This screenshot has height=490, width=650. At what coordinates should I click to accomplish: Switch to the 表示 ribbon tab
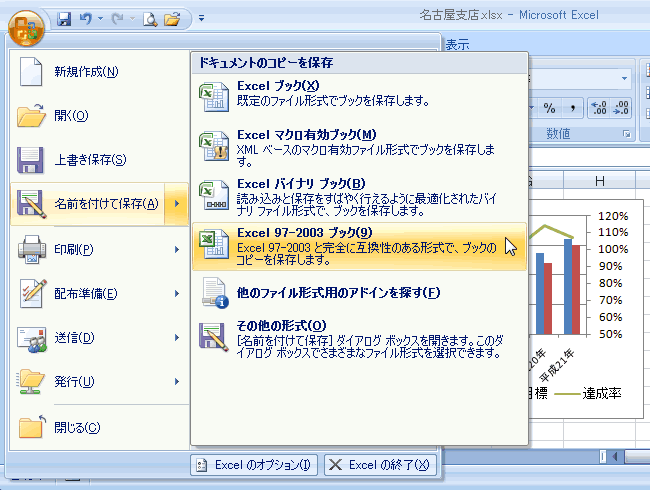458,44
